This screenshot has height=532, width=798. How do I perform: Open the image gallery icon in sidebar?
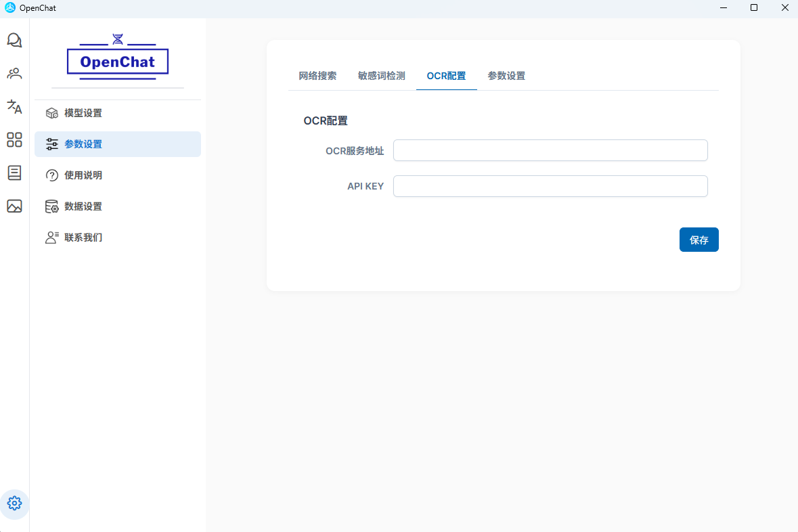(x=14, y=206)
